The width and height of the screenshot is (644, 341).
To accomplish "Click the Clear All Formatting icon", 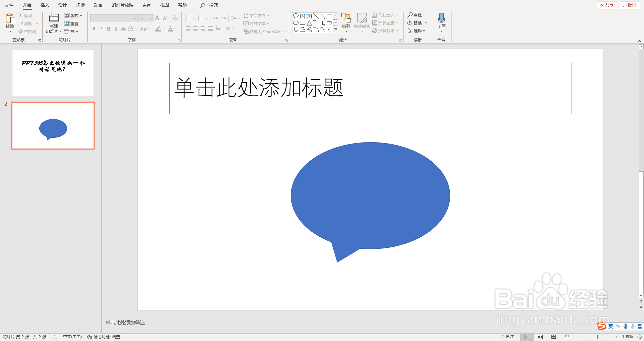I will click(175, 18).
